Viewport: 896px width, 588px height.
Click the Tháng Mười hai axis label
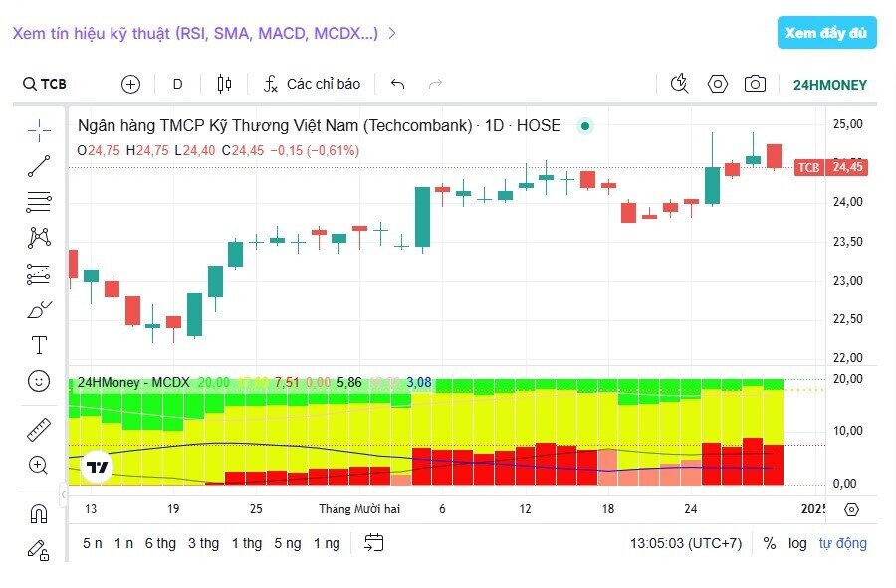point(359,509)
